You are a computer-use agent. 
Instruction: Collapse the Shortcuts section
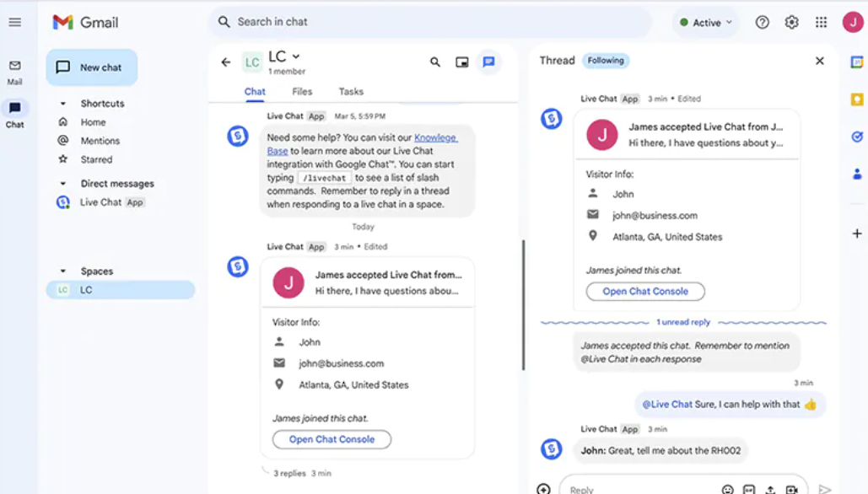click(63, 103)
